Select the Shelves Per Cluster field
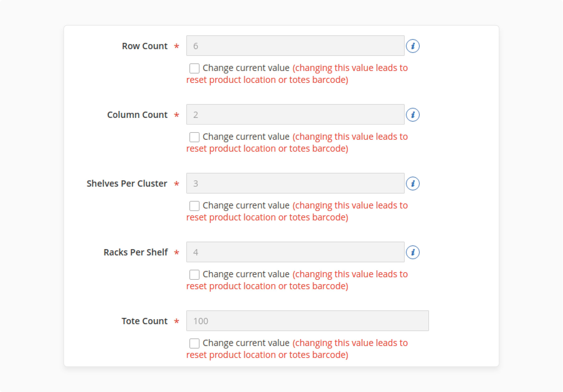 [x=295, y=183]
